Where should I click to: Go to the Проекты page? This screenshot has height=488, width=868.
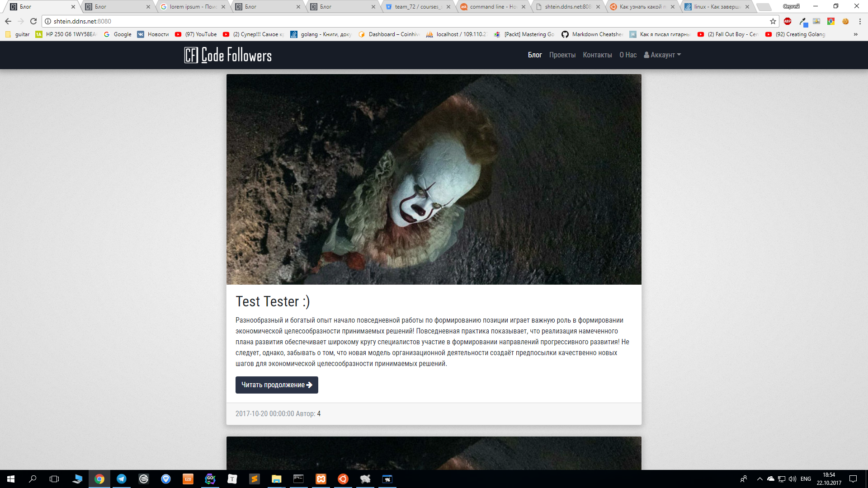562,55
